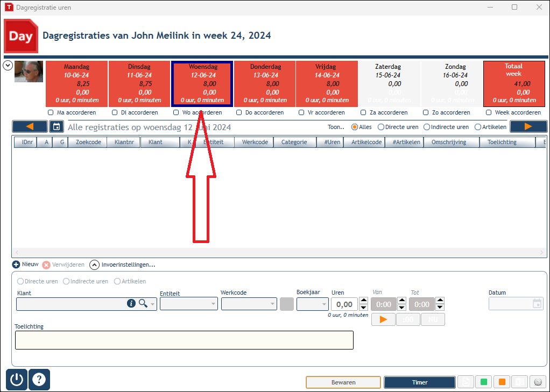550x392 pixels.
Task: Expand the Entiteit dropdown
Action: [x=189, y=304]
